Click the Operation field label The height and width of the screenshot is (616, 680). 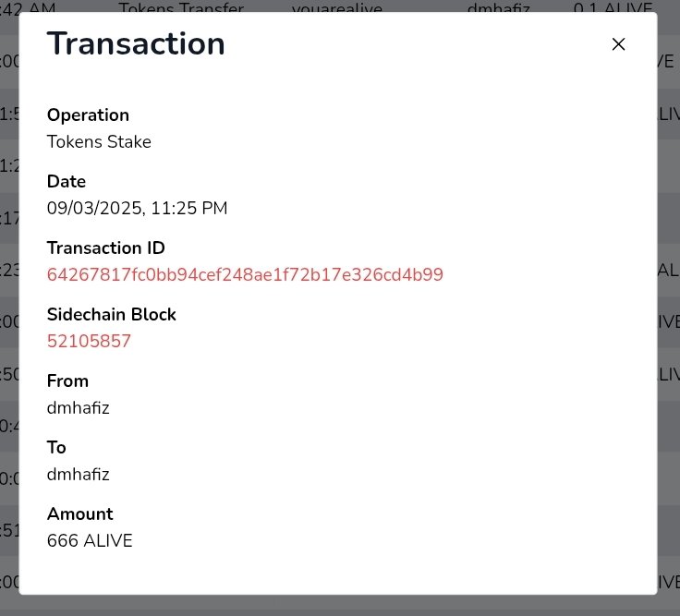pos(88,115)
